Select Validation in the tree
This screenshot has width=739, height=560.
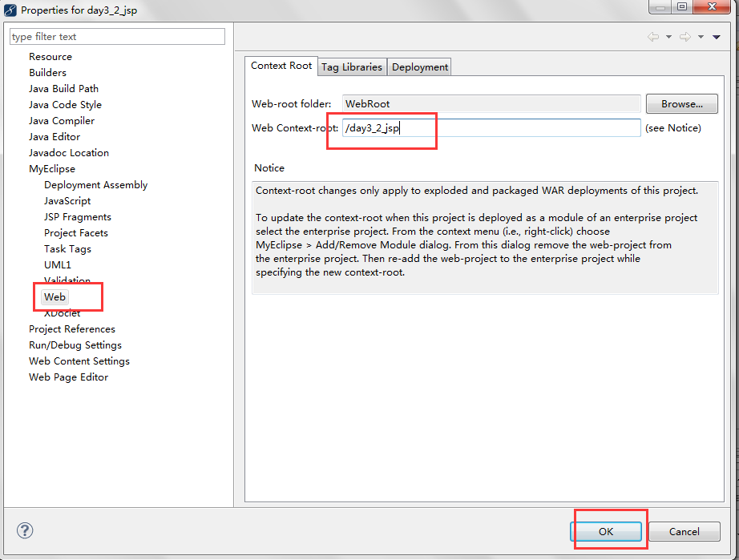[x=67, y=280]
